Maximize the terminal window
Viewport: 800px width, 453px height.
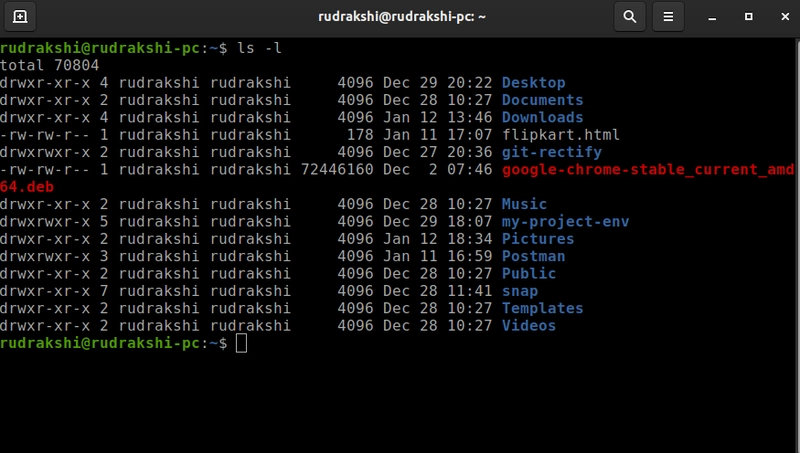[x=748, y=17]
